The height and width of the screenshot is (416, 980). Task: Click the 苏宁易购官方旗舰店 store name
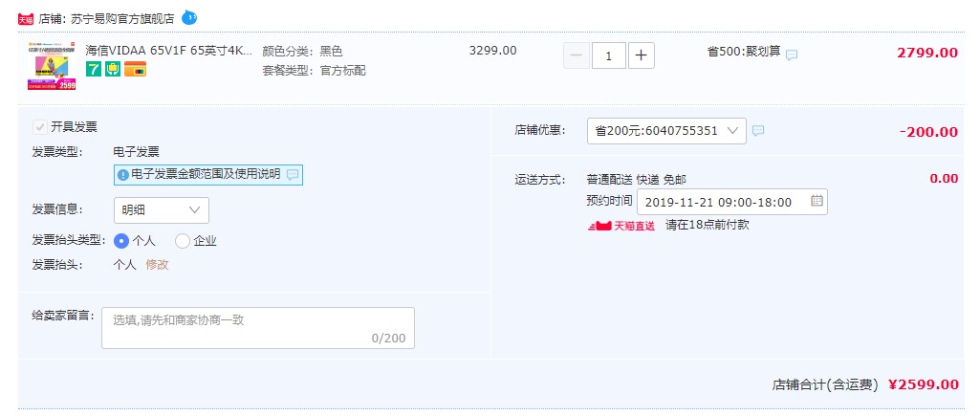[x=123, y=19]
